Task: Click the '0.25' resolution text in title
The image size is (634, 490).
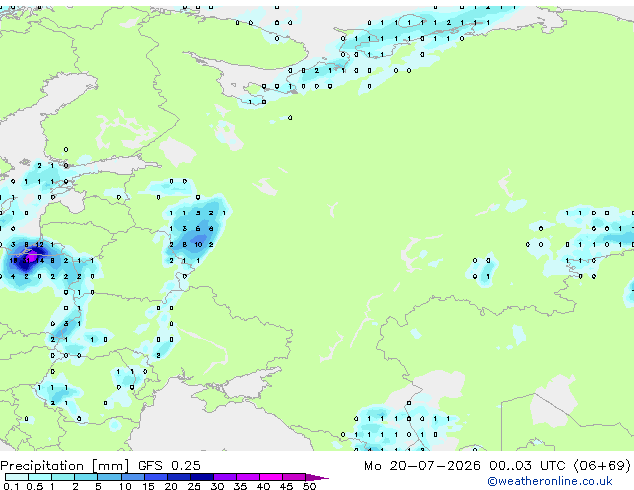Action: (x=186, y=466)
